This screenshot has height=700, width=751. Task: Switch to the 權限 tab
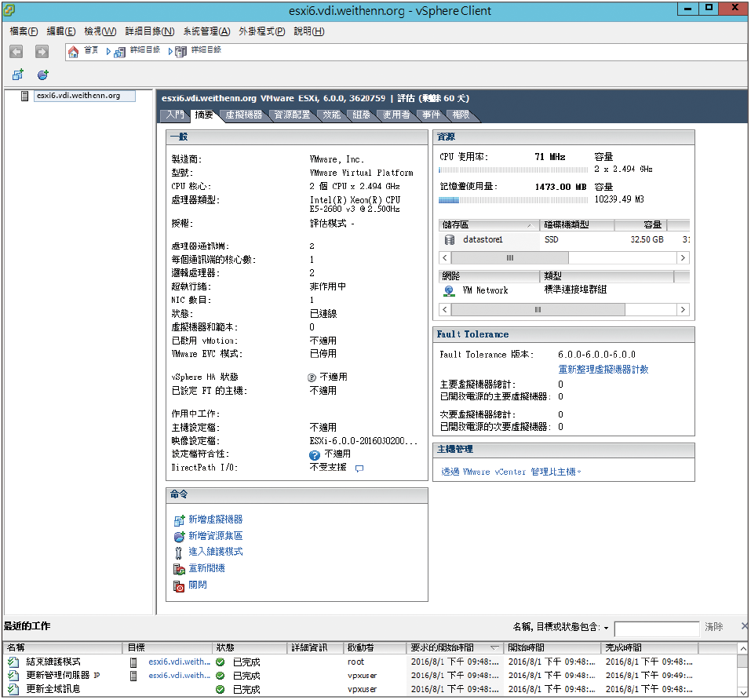(461, 115)
